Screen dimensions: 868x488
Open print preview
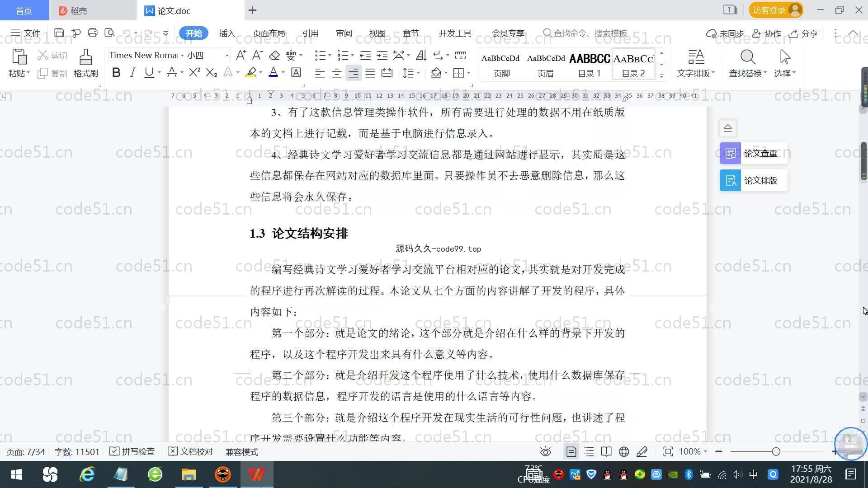(x=109, y=33)
